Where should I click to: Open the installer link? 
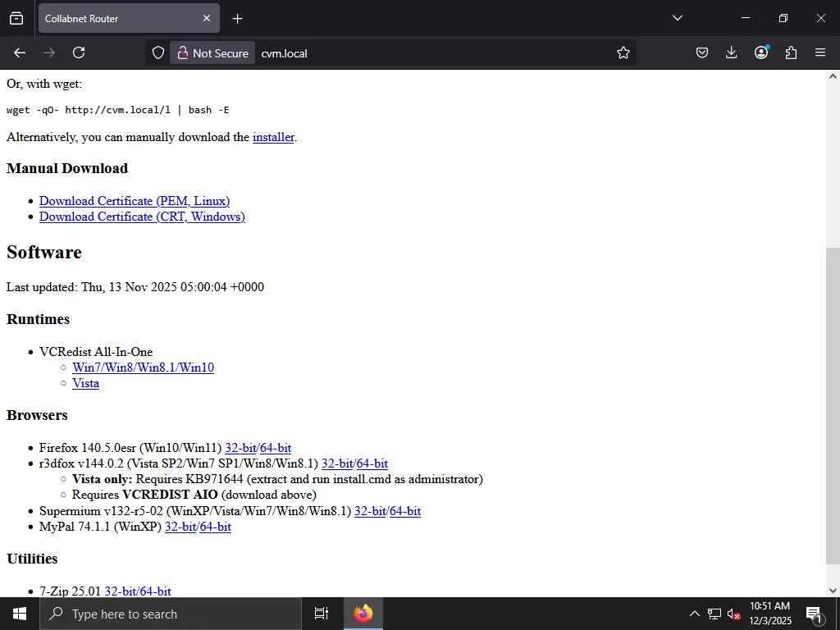click(x=273, y=137)
